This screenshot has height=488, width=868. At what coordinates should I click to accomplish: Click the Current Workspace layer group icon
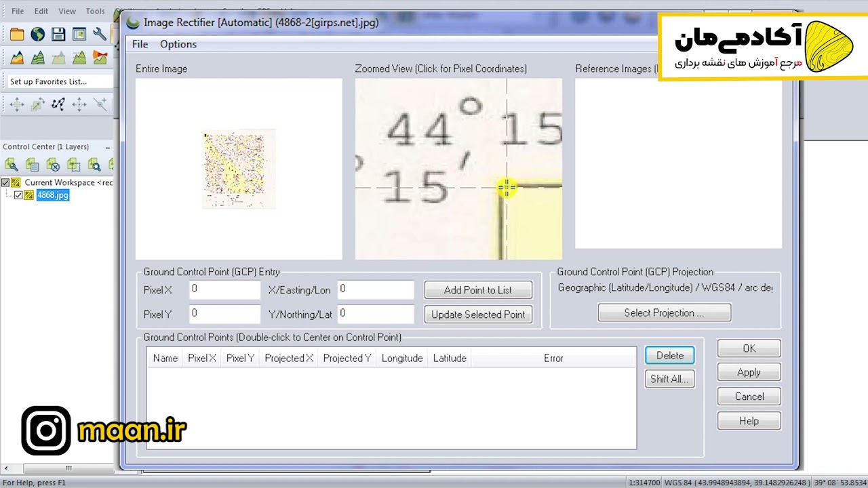tap(16, 182)
